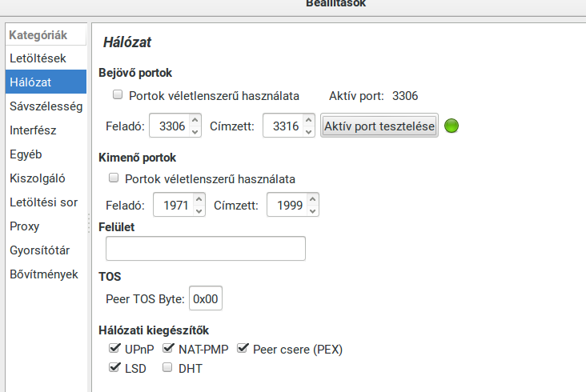Screen dimensions: 586x392
Task: Select the Sávszélesség category
Action: pos(46,106)
